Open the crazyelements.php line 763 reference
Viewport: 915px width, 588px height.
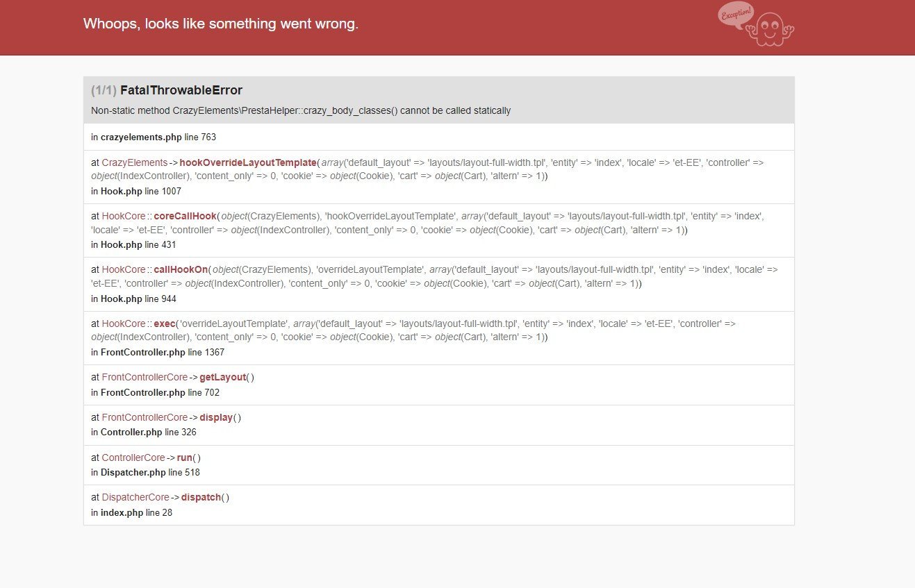click(x=149, y=137)
